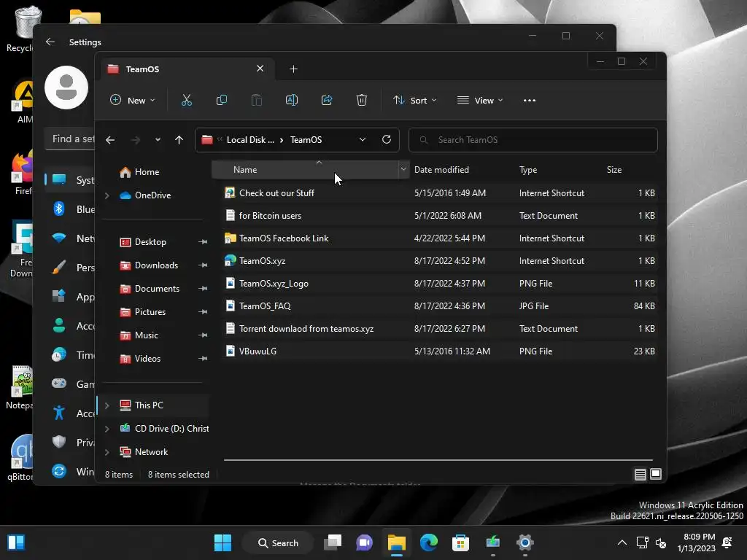Click the user avatar in Settings
Screen dimensions: 747x560
pyautogui.click(x=66, y=87)
